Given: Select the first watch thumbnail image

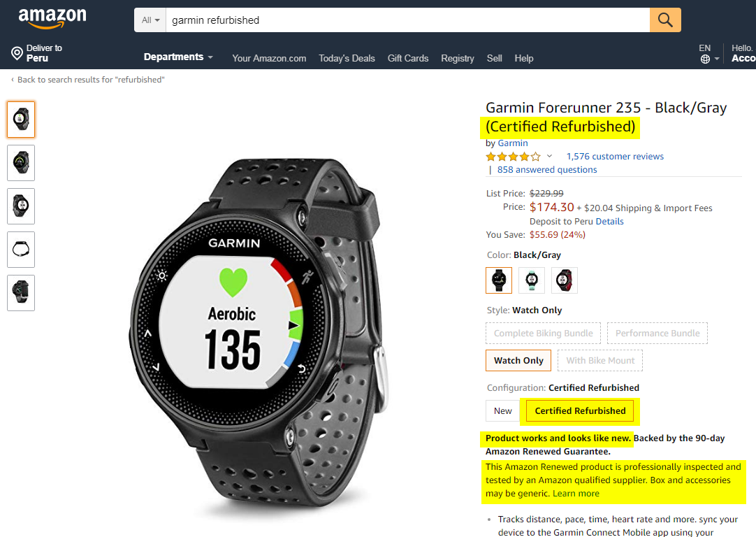Looking at the screenshot, I should [21, 119].
